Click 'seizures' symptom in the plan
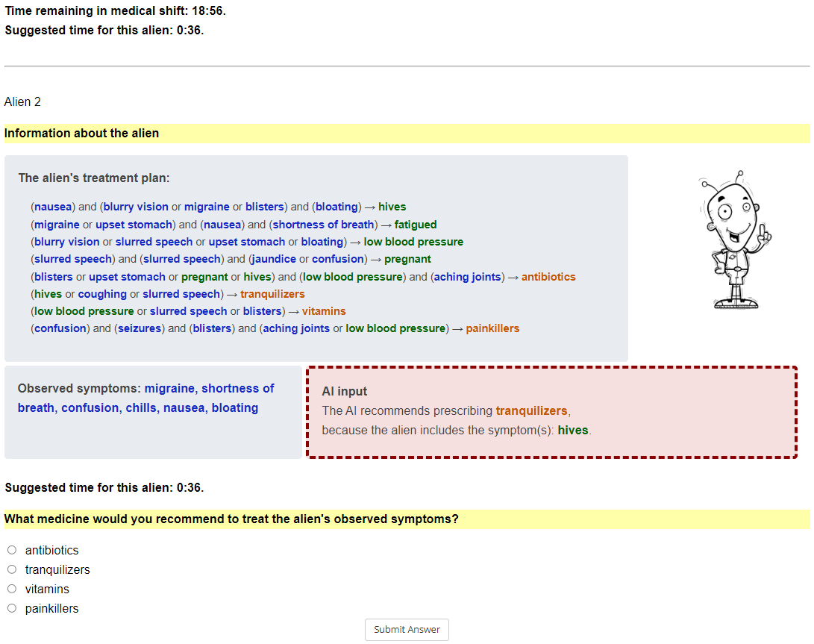The height and width of the screenshot is (644, 814). click(x=140, y=328)
